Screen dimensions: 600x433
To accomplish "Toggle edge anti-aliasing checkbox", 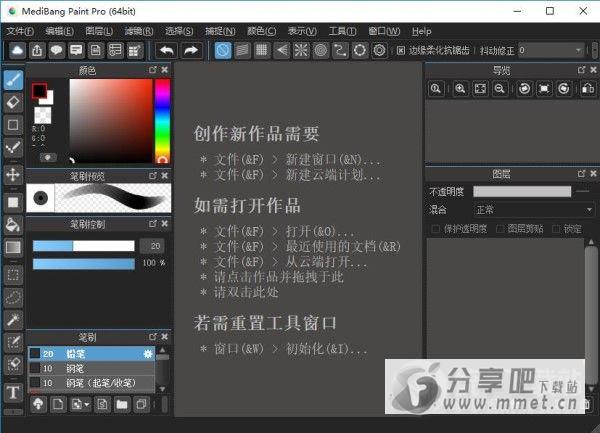I will click(x=401, y=50).
